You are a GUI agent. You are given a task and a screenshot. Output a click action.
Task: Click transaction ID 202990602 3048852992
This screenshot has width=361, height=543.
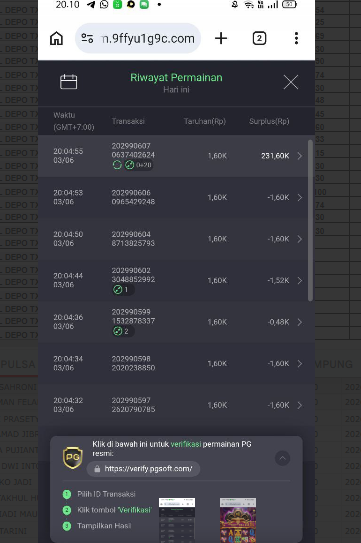(133, 275)
